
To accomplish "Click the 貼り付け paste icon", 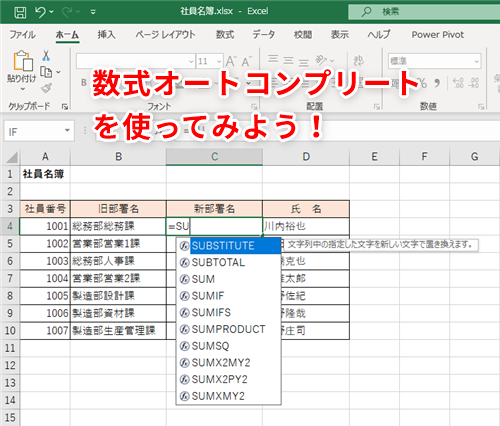I will (23, 61).
